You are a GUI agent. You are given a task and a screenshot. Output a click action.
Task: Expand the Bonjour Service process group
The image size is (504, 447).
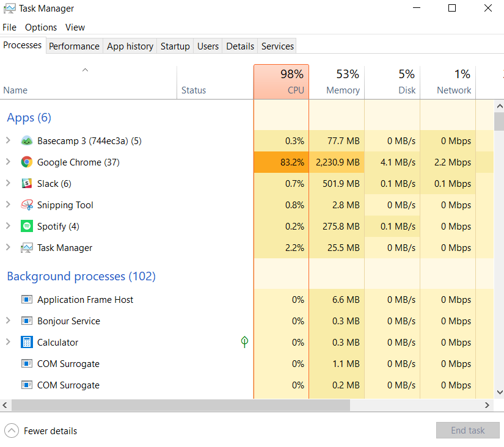pyautogui.click(x=8, y=321)
